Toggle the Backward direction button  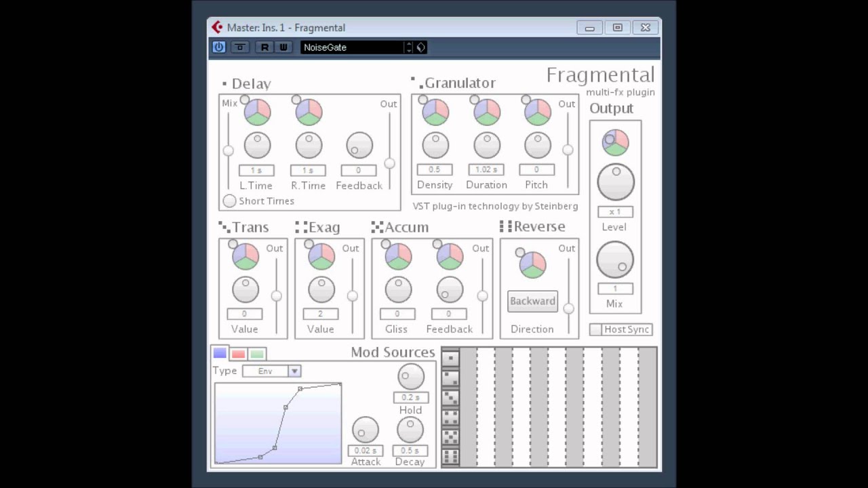coord(532,302)
